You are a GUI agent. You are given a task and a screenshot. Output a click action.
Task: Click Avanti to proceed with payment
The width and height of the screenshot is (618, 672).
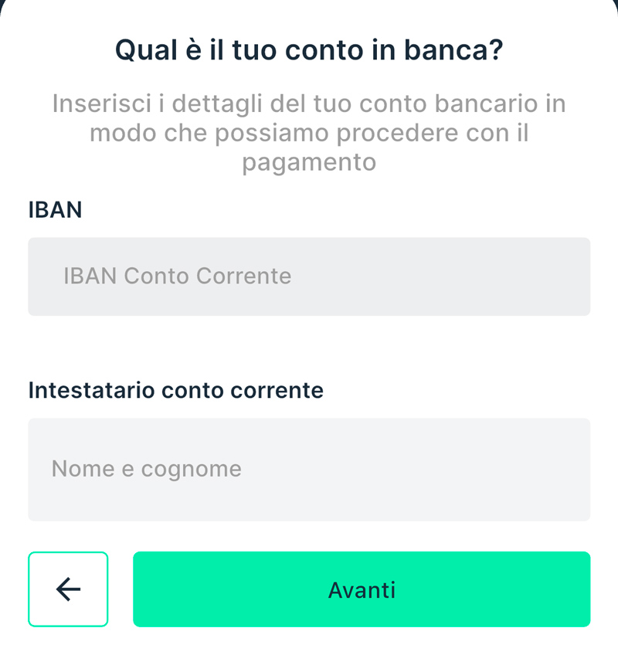point(362,589)
